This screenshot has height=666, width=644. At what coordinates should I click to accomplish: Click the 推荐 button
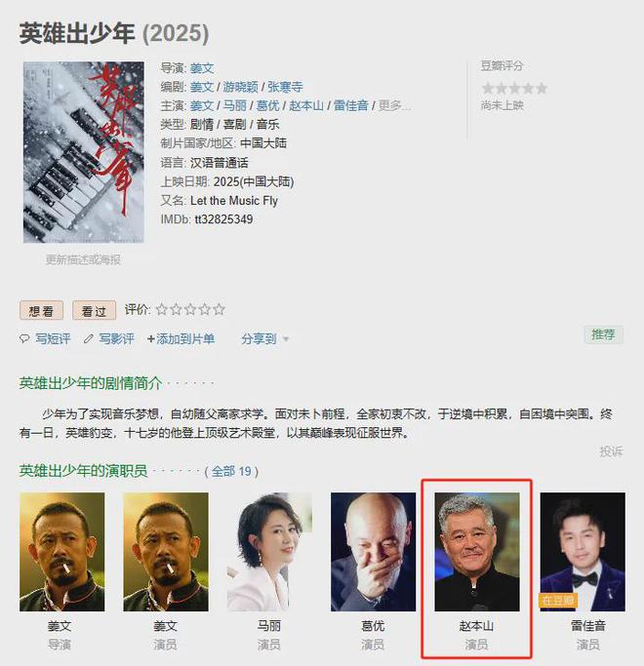[604, 334]
